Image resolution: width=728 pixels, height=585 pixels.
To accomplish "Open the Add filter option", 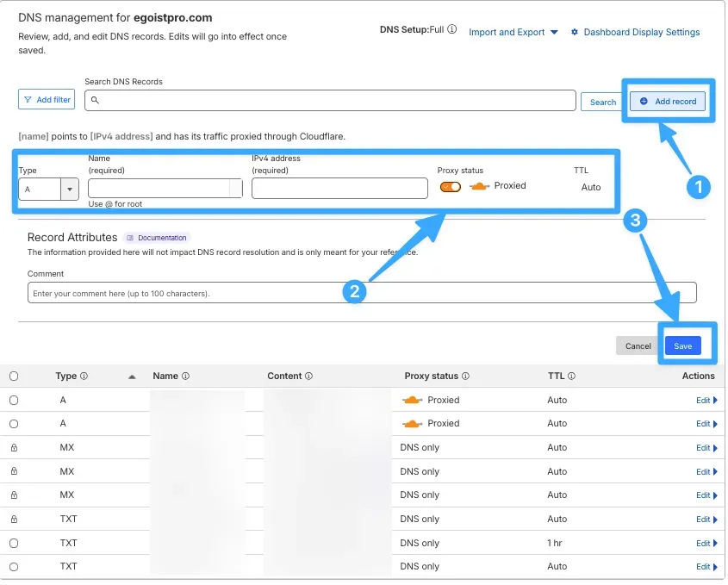I will 47,100.
